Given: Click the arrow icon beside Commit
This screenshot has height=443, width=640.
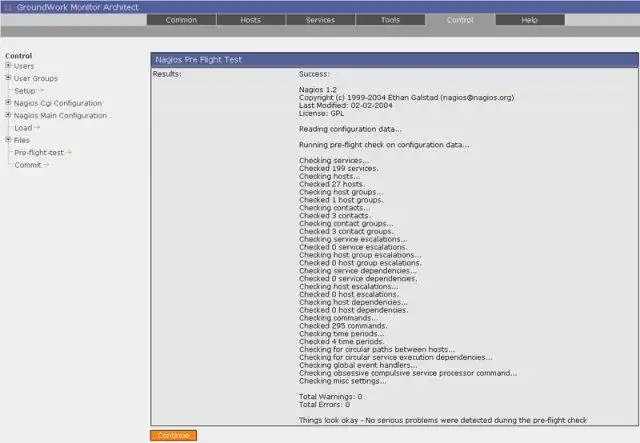Looking at the screenshot, I should (46, 165).
